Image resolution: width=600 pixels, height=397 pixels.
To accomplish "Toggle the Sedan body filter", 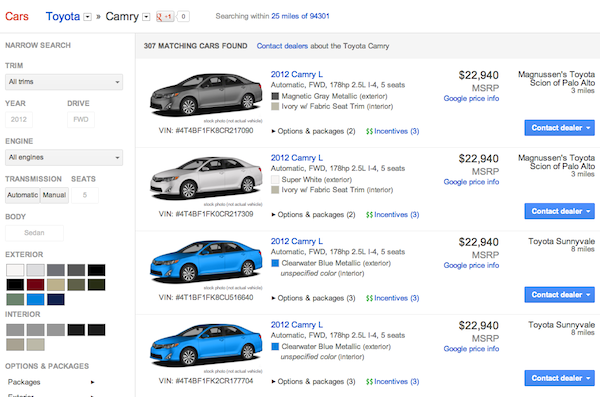I will coord(34,233).
